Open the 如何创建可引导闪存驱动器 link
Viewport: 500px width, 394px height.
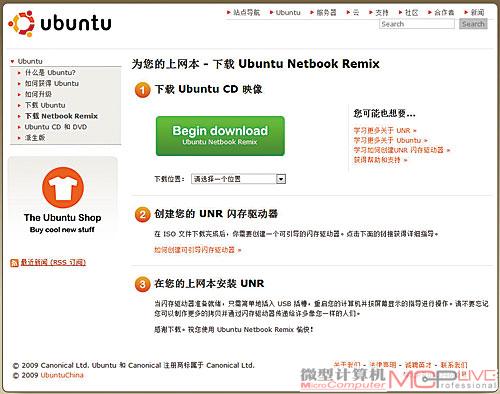coord(198,250)
